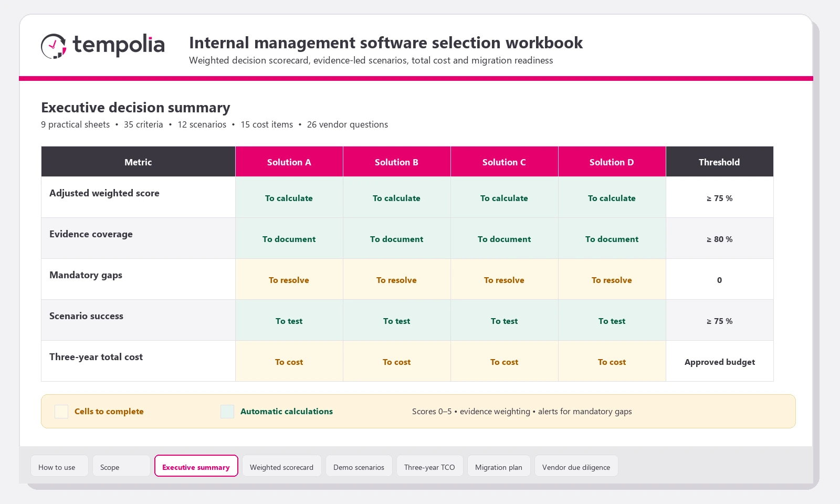The height and width of the screenshot is (504, 840).
Task: Click the 15 cost items text
Action: tap(267, 124)
